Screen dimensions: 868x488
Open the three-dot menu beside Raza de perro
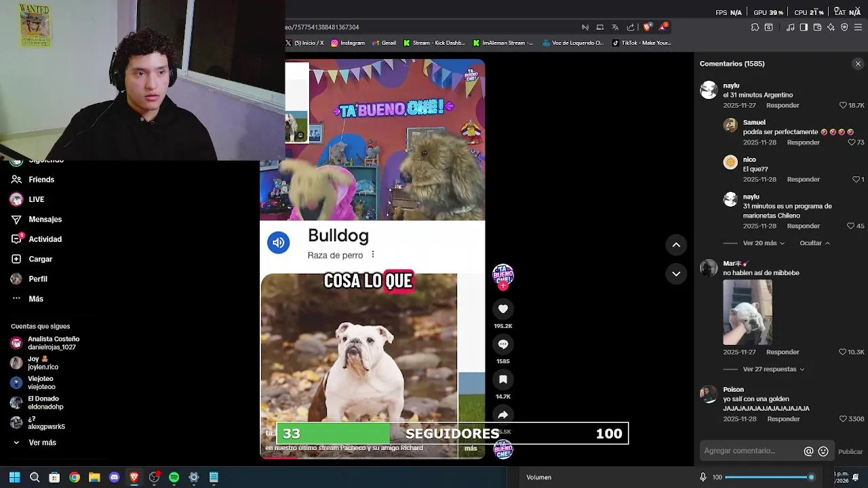[372, 255]
